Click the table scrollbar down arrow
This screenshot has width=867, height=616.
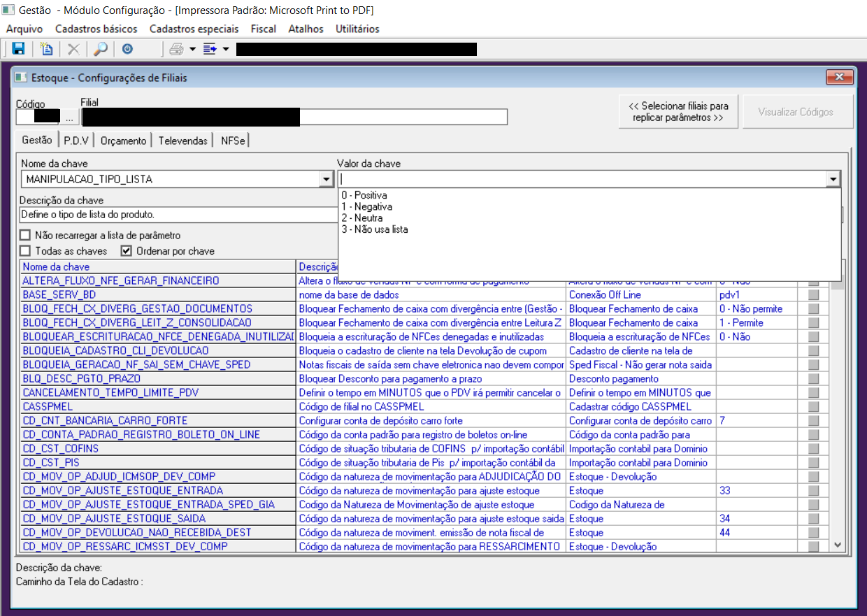click(838, 545)
